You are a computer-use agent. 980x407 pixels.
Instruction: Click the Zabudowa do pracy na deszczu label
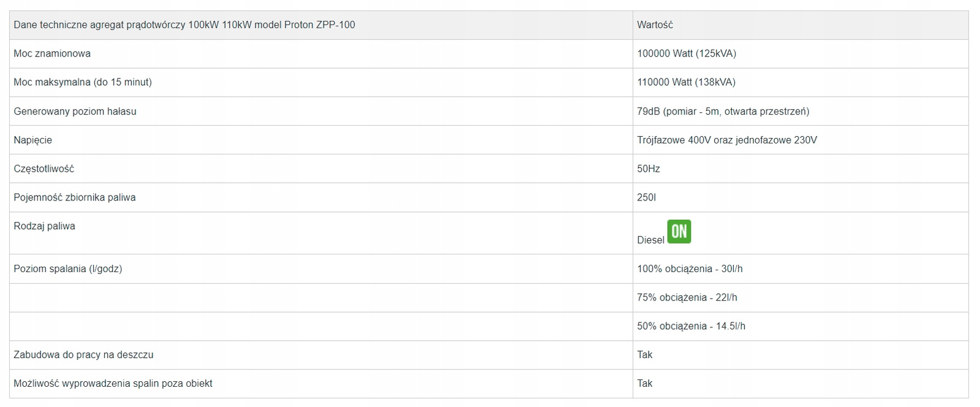(x=83, y=355)
